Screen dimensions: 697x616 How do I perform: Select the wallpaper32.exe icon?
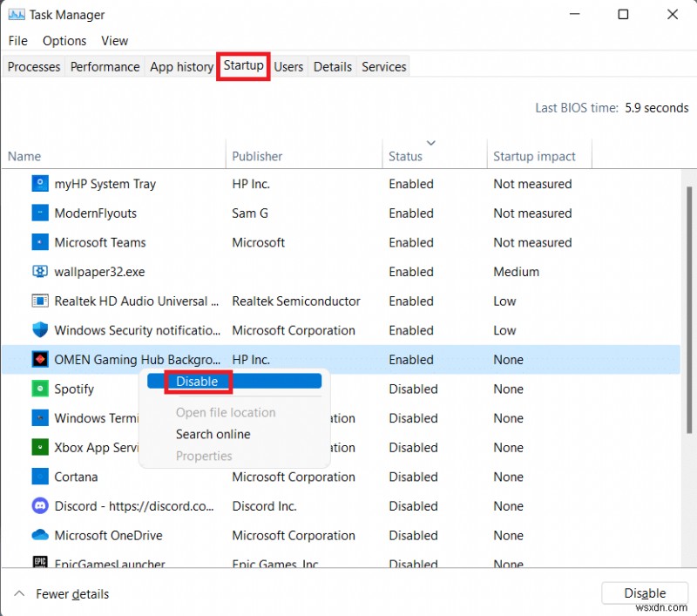coord(40,271)
